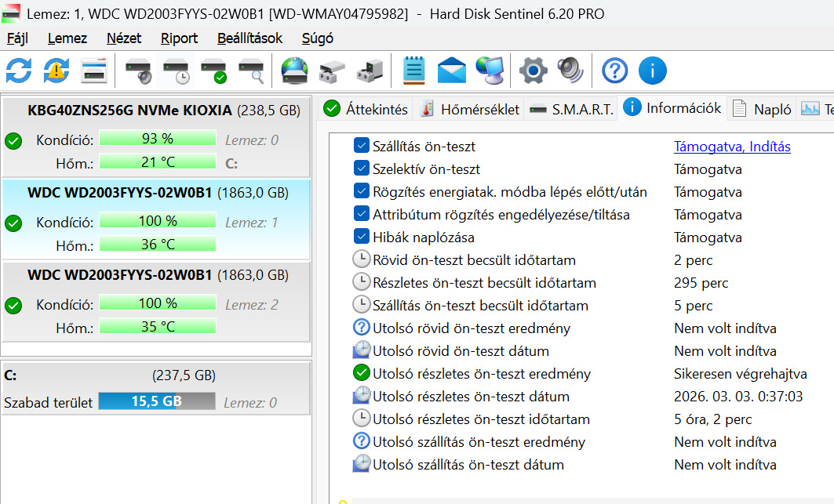Open the Nézet menu
The width and height of the screenshot is (834, 504).
point(124,38)
